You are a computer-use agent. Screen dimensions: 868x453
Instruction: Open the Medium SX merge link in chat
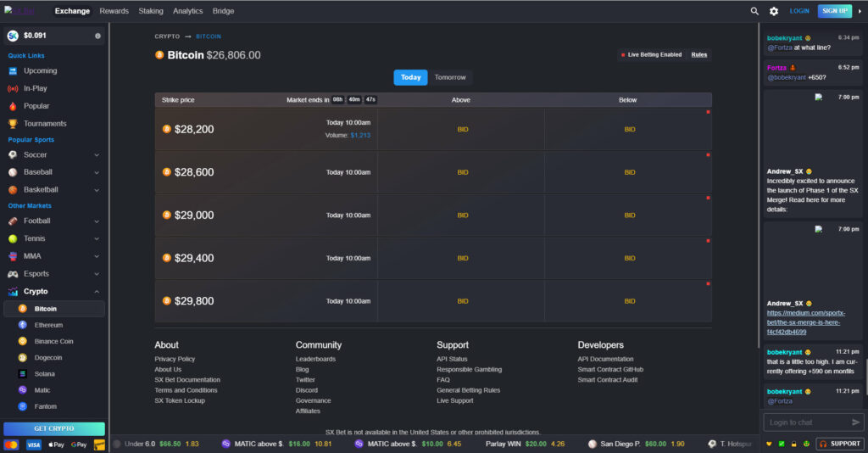point(805,322)
